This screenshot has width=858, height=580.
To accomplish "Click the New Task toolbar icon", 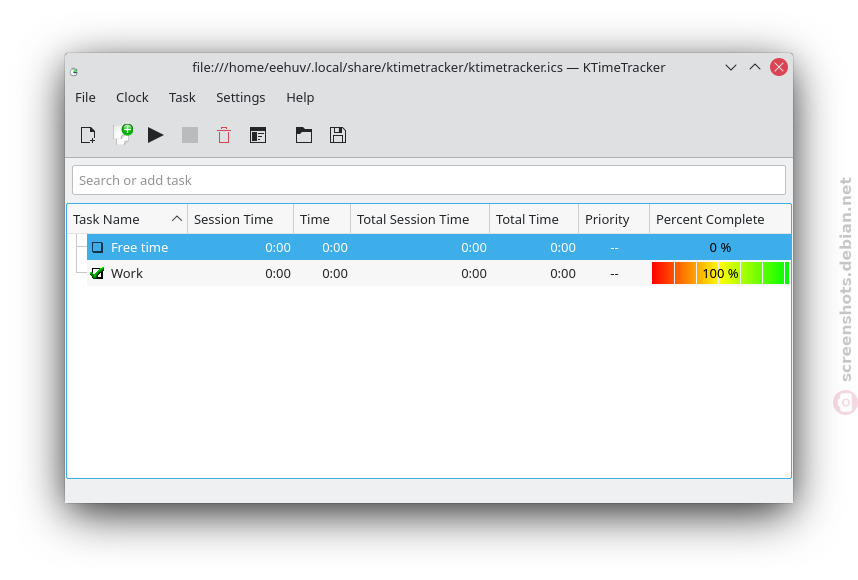I will click(x=88, y=135).
